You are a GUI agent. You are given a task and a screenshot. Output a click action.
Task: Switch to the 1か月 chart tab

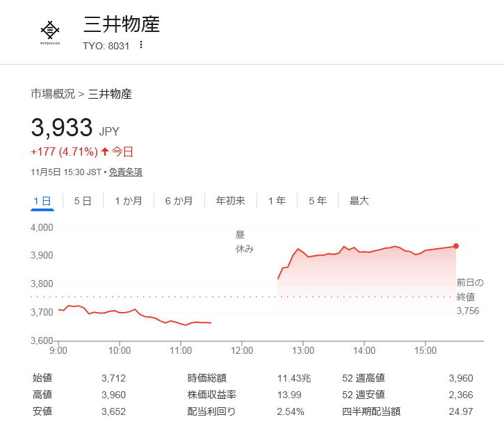pos(129,201)
